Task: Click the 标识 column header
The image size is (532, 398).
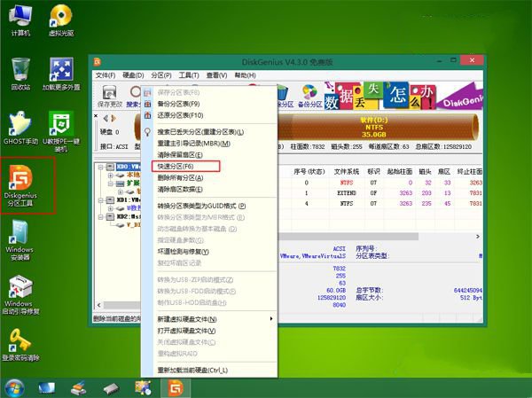Action: point(373,172)
